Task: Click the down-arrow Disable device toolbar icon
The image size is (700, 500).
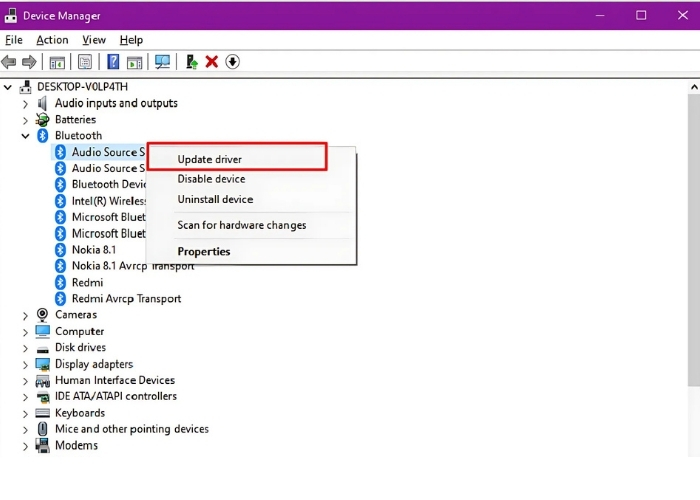Action: click(232, 62)
